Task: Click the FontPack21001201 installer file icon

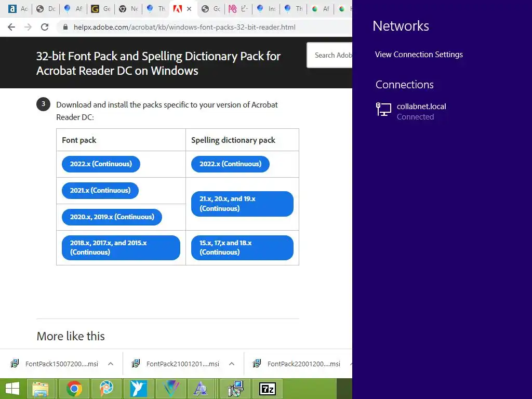Action: click(x=136, y=364)
